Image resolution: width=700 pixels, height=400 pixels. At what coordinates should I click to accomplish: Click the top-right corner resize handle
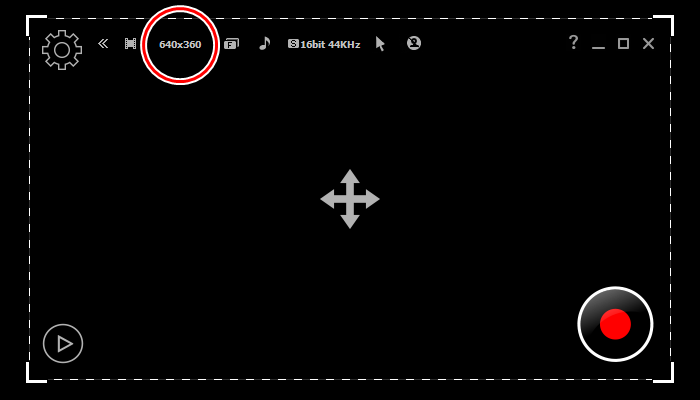pos(664,25)
